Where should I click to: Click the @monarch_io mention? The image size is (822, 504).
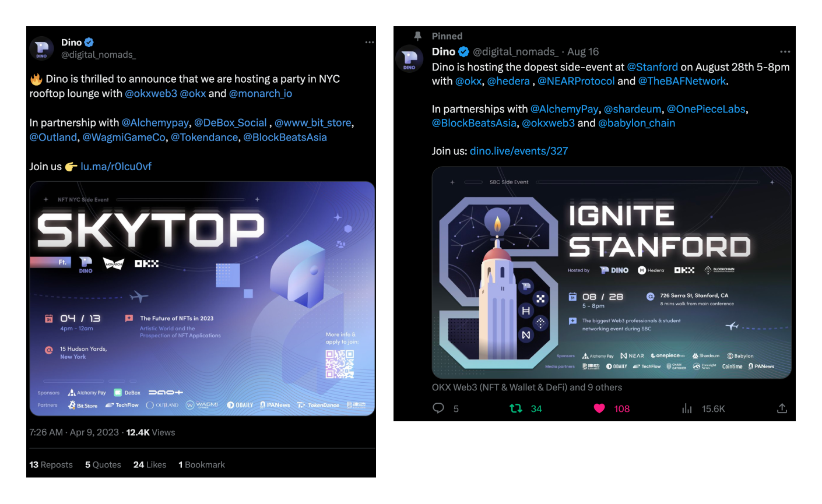coord(261,93)
